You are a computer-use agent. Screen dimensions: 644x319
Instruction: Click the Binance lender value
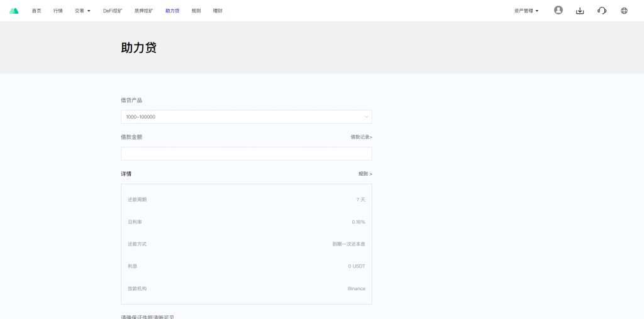tap(356, 289)
